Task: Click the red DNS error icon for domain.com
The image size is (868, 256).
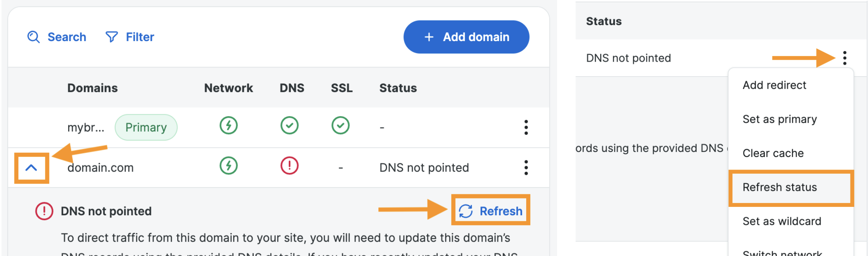Action: click(290, 166)
